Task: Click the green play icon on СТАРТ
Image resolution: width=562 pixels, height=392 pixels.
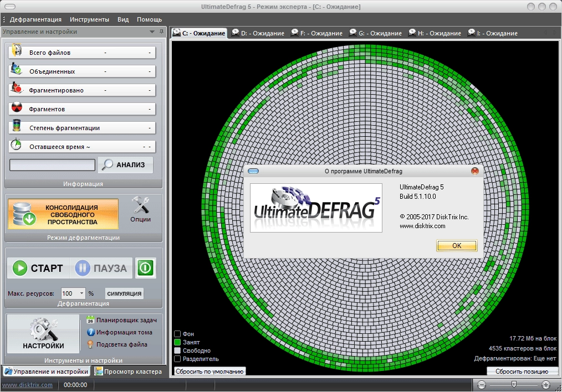Action: click(x=20, y=268)
